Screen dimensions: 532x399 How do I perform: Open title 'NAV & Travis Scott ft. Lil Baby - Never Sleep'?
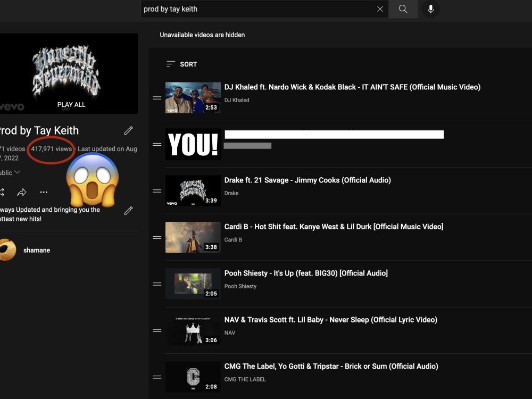(x=331, y=320)
